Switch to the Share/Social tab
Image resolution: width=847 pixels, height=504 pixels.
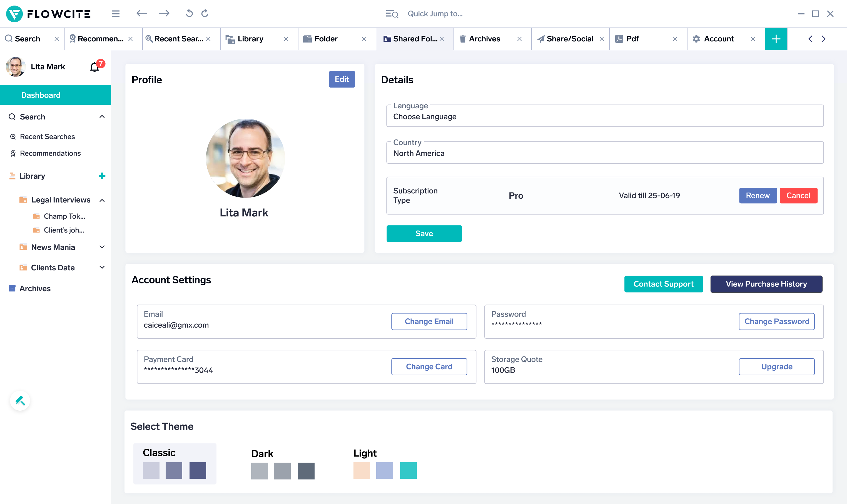[x=570, y=39]
